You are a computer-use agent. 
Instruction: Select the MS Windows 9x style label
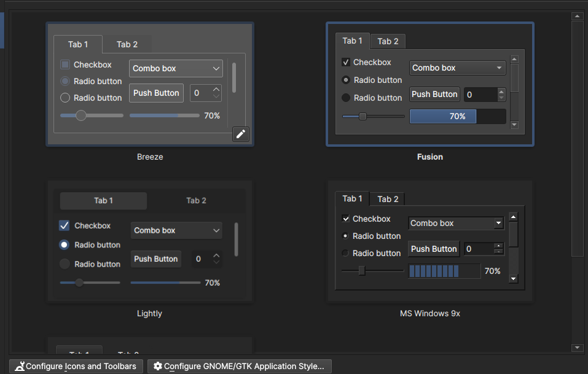tap(429, 313)
